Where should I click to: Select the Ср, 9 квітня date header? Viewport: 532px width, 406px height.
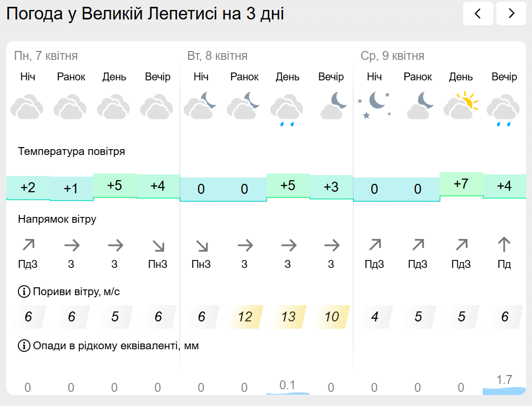point(392,56)
